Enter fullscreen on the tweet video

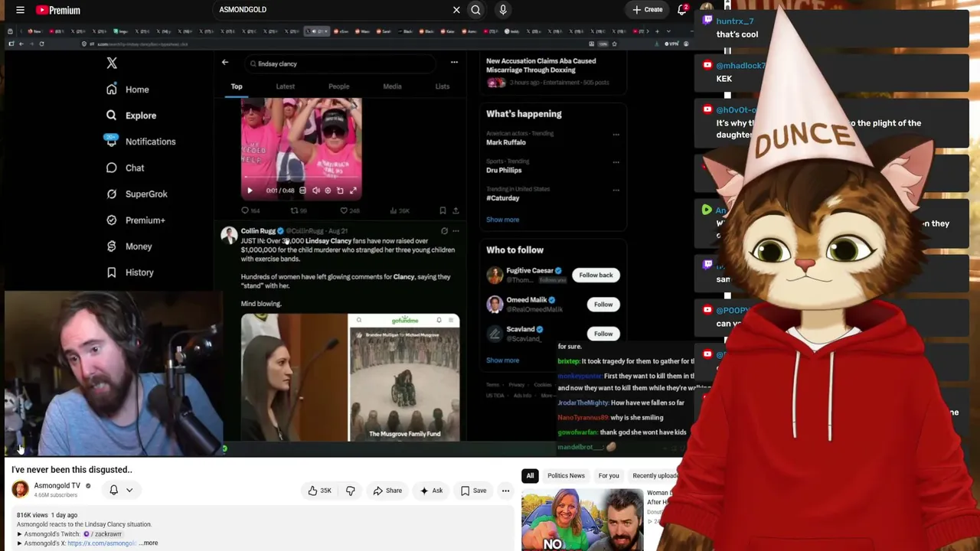click(x=353, y=191)
